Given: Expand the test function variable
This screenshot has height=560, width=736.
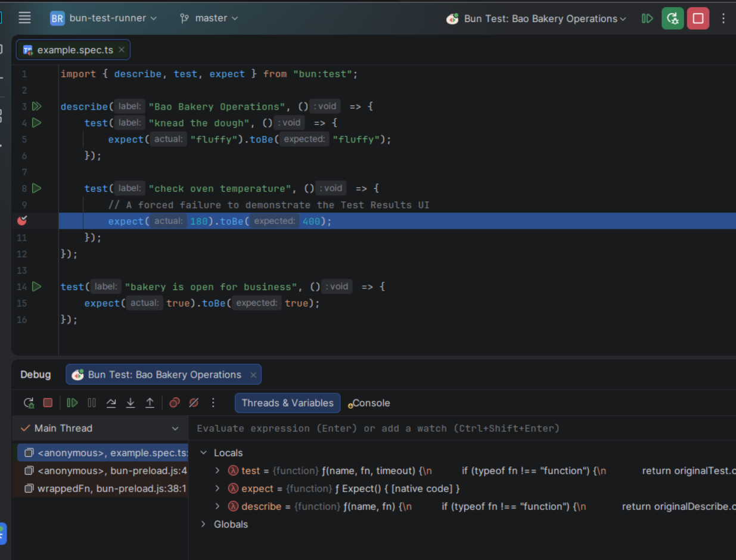Looking at the screenshot, I should [x=218, y=471].
